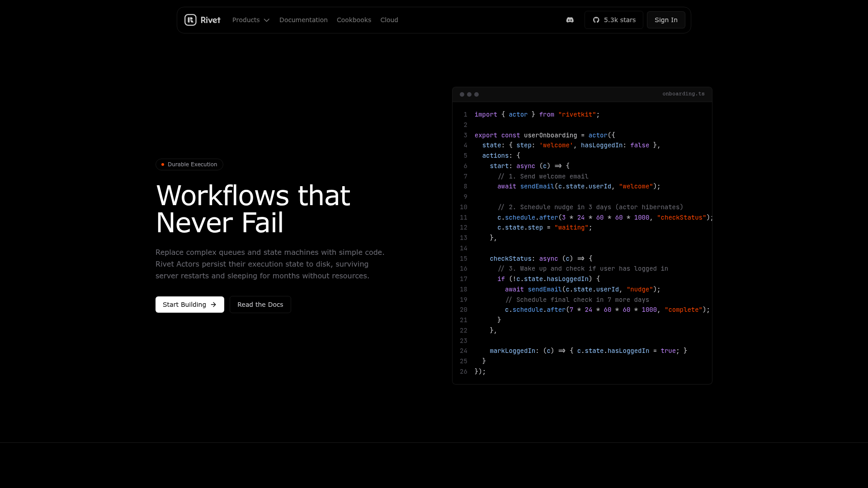Click the Start Building button
The image size is (868, 488).
tap(190, 305)
